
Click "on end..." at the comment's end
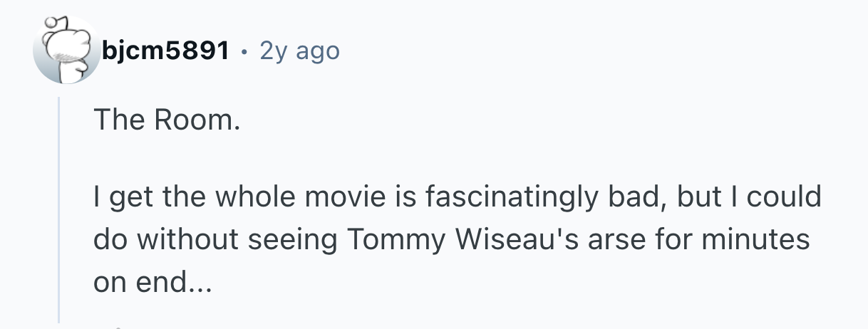[x=152, y=283]
